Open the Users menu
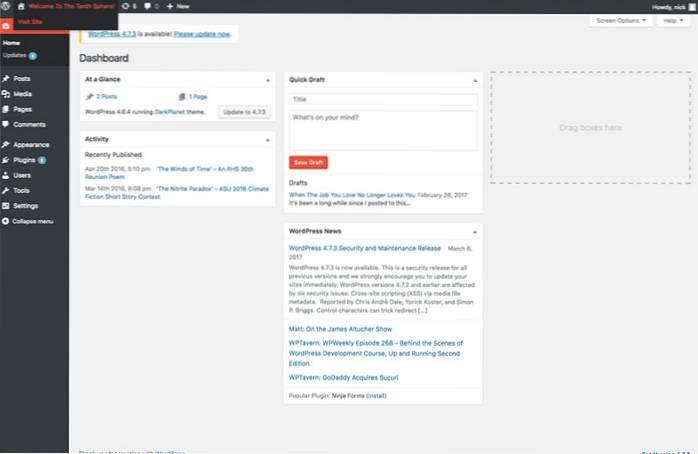 click(22, 175)
